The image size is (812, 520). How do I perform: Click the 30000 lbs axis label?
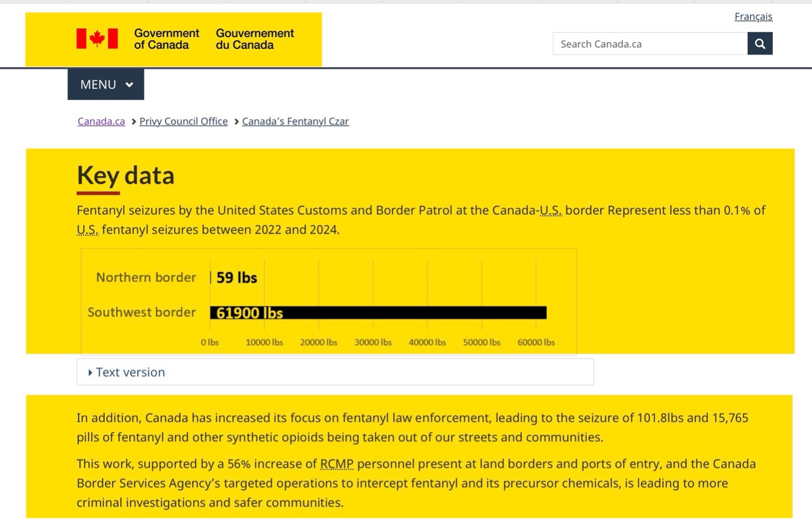click(373, 342)
